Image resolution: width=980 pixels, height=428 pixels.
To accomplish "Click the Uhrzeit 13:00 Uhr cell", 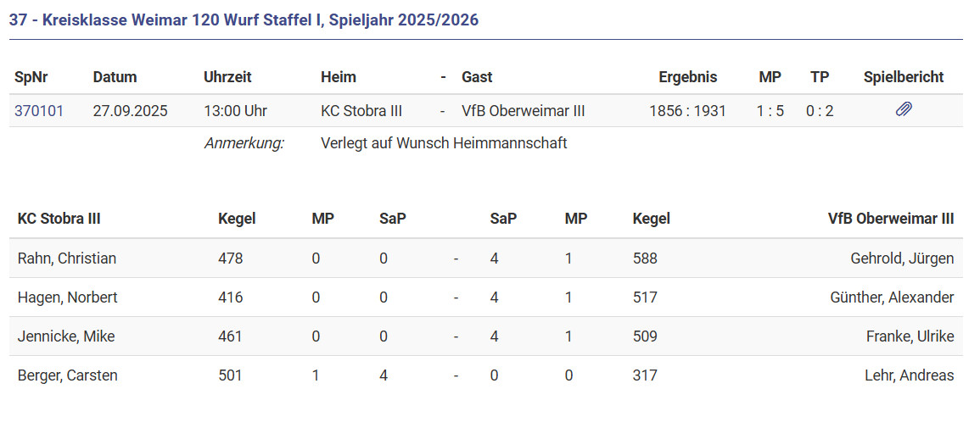I will pyautogui.click(x=235, y=111).
